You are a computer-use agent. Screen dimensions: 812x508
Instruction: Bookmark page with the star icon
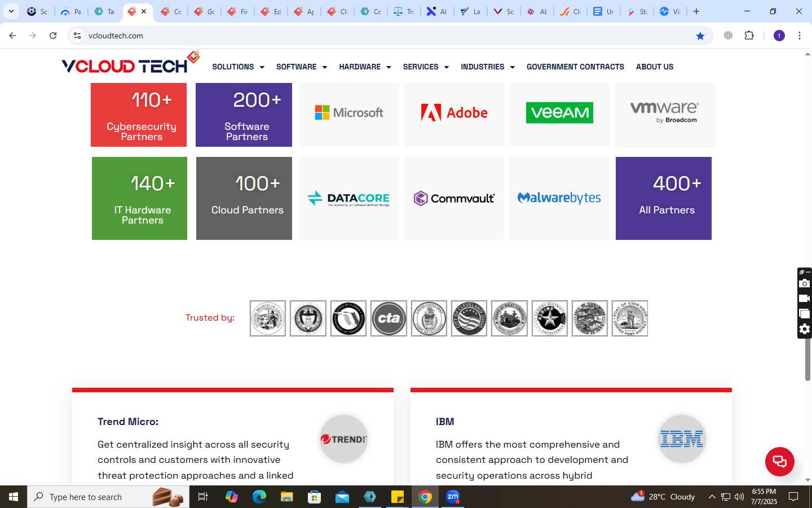(x=700, y=36)
